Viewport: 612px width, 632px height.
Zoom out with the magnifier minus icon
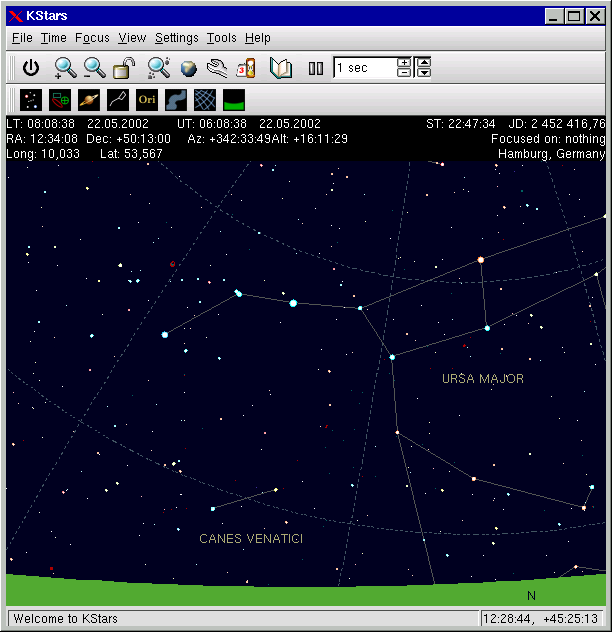94,68
